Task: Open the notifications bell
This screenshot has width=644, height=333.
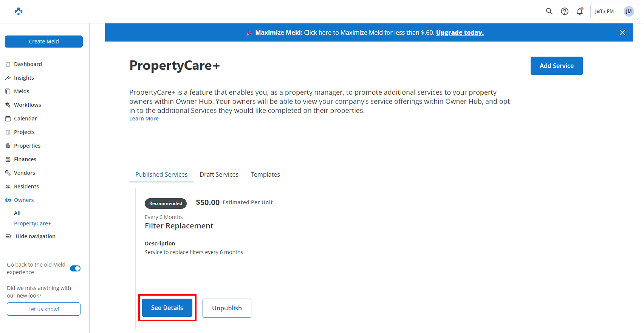Action: [580, 11]
